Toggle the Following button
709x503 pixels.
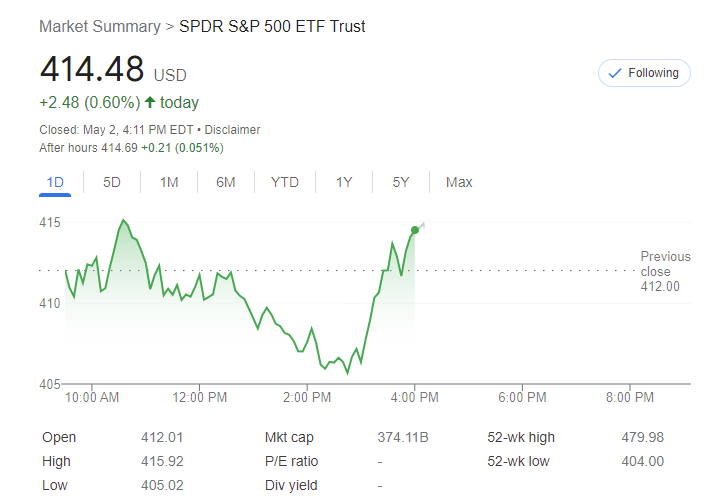pos(644,73)
